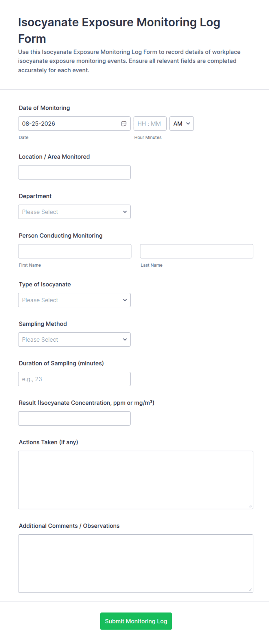
Task: Open the Type of Isocyanate dropdown
Action: (74, 300)
